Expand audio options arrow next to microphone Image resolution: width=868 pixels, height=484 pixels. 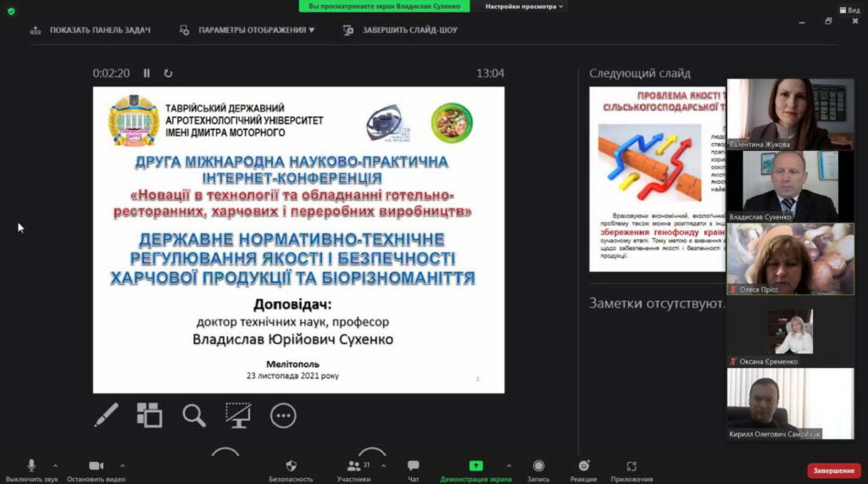coord(55,465)
